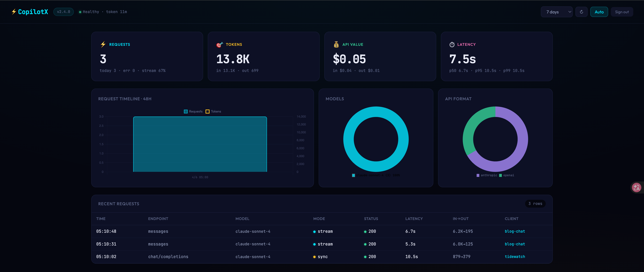The height and width of the screenshot is (272, 644).
Task: Click the Sign out button
Action: click(622, 12)
